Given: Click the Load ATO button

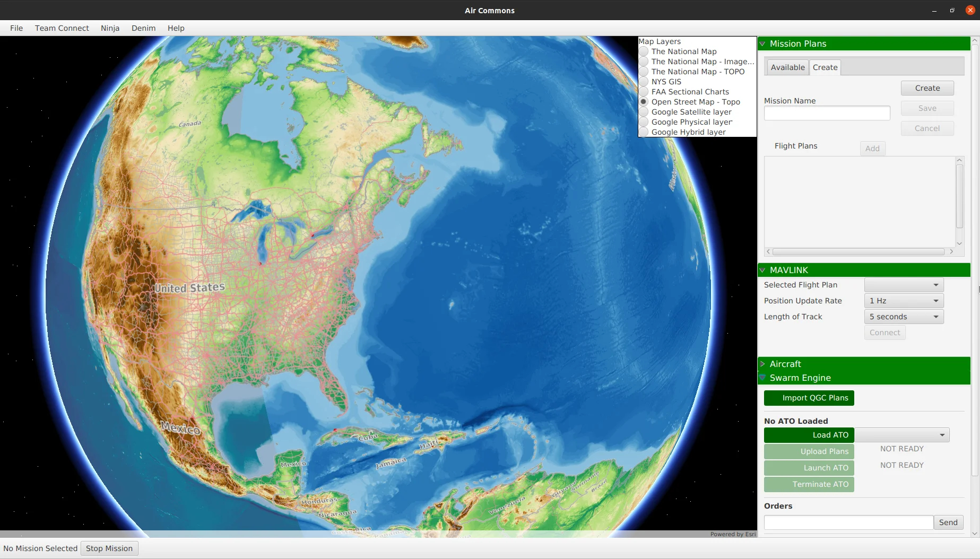Looking at the screenshot, I should pyautogui.click(x=809, y=435).
